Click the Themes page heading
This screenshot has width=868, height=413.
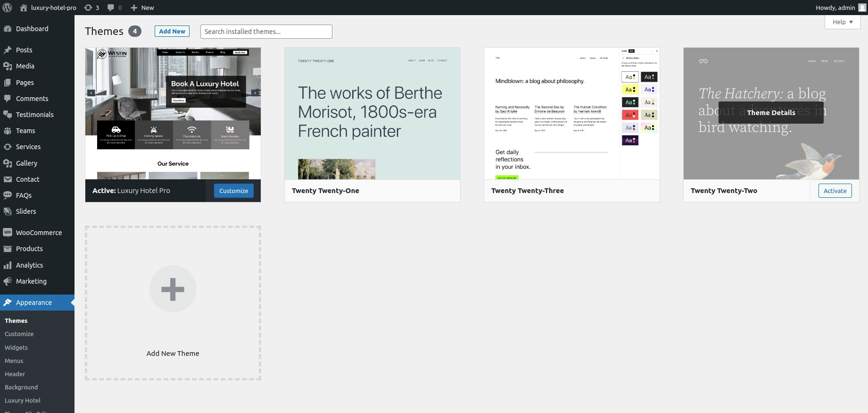104,31
